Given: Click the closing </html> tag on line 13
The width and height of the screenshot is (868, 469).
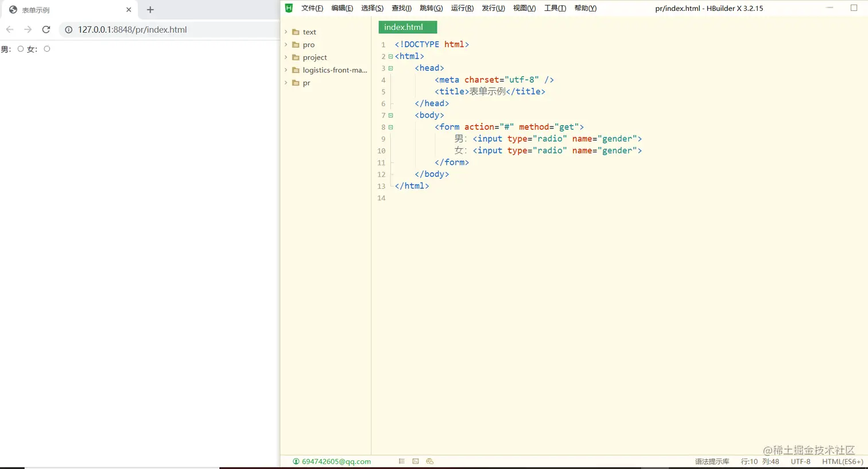Looking at the screenshot, I should pos(412,186).
